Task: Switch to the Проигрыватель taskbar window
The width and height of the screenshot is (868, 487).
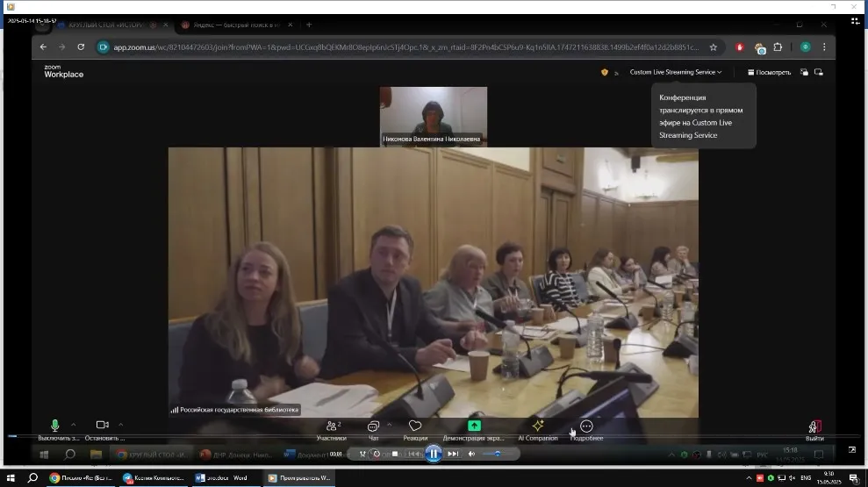Action: (x=299, y=477)
